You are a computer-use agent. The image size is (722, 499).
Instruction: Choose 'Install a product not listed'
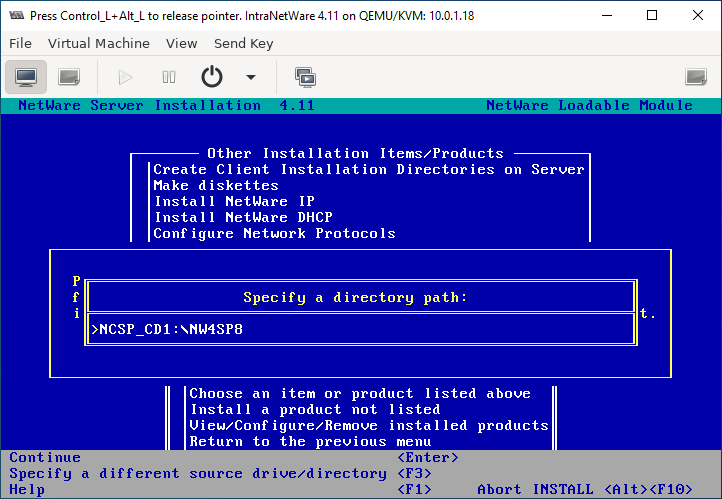tap(315, 409)
